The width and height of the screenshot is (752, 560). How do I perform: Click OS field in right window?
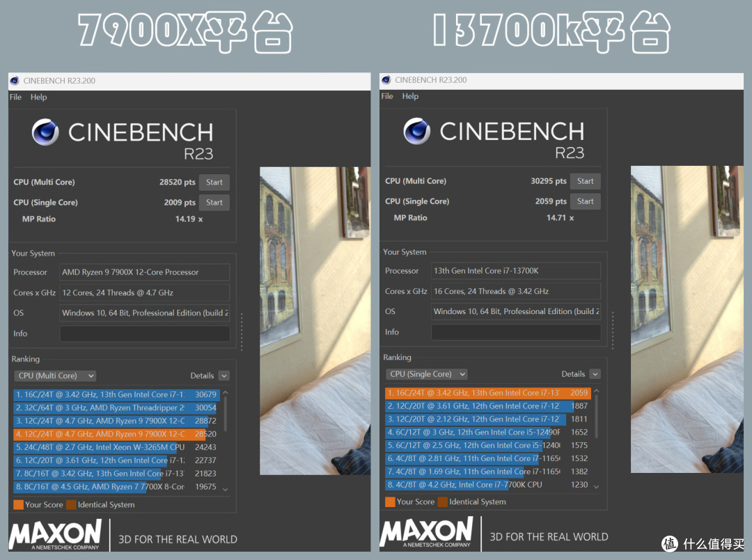tap(516, 311)
